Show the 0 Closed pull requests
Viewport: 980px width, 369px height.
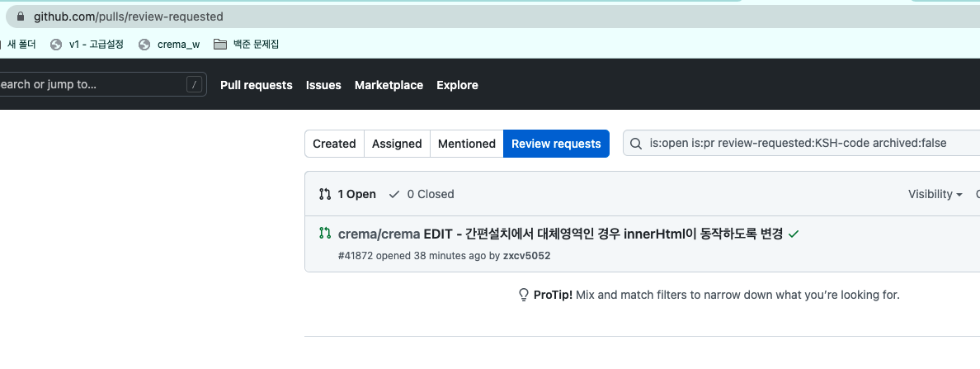coord(422,194)
